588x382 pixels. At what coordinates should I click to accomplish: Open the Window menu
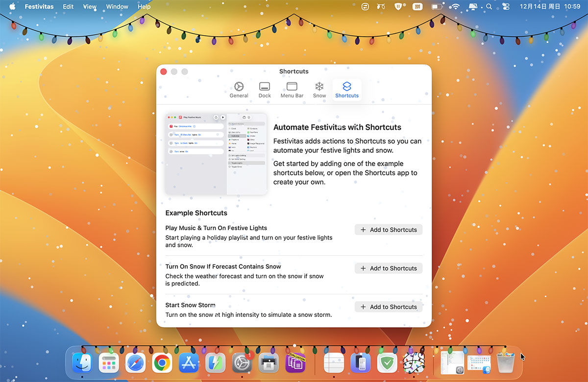[117, 7]
